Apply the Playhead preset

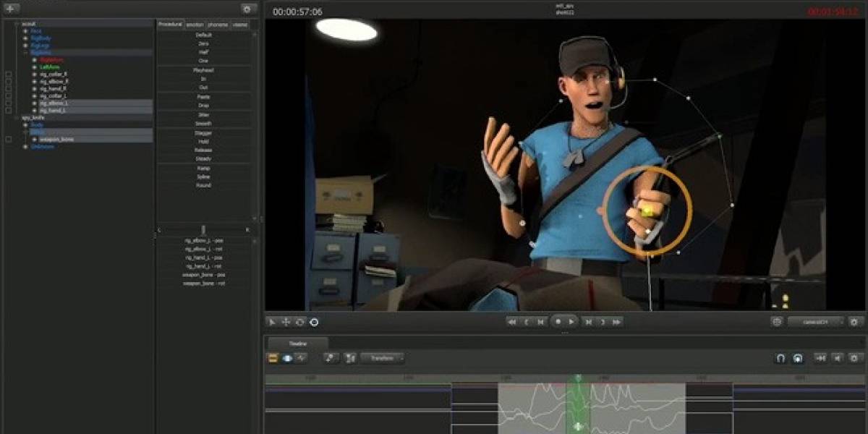204,70
